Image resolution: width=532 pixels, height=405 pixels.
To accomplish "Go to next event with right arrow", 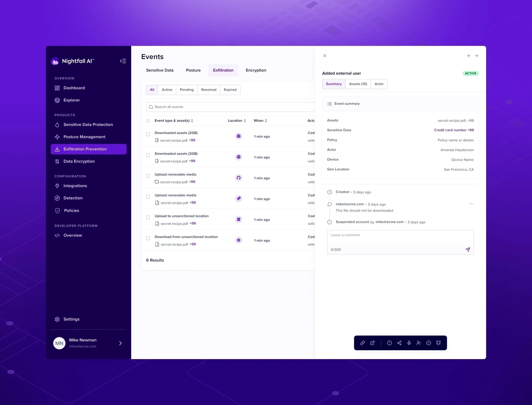I will click(x=476, y=56).
